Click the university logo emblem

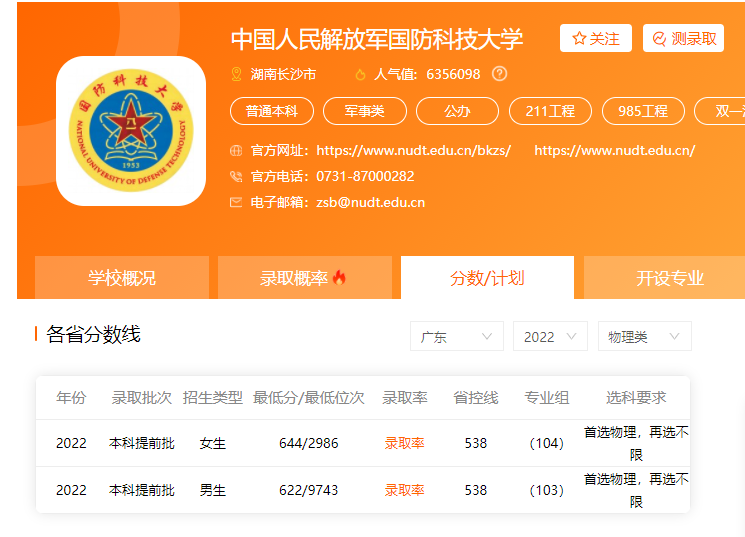131,131
